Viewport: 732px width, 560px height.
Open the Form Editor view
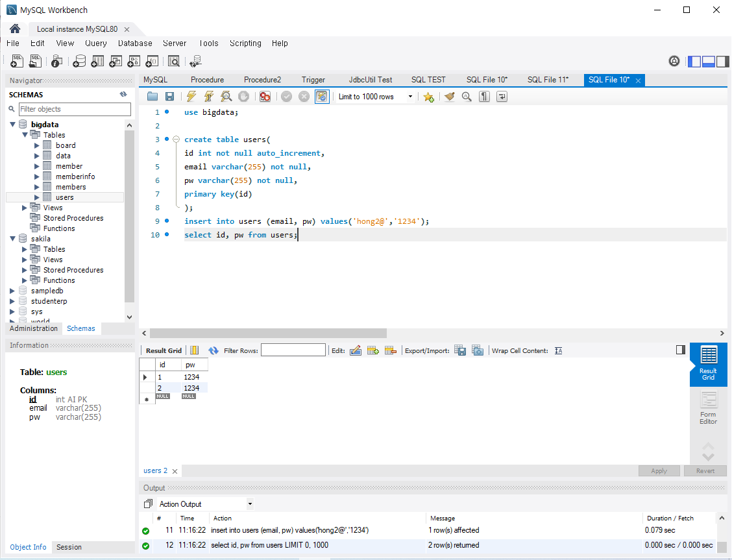pos(708,408)
